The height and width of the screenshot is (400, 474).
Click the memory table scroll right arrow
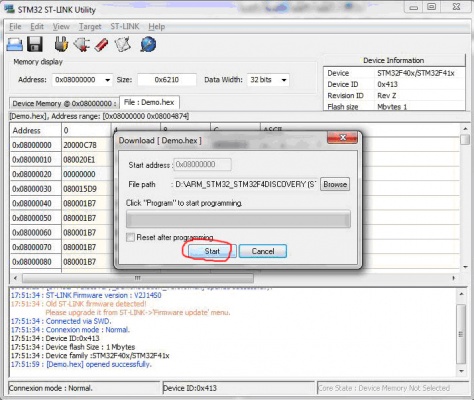coord(453,278)
